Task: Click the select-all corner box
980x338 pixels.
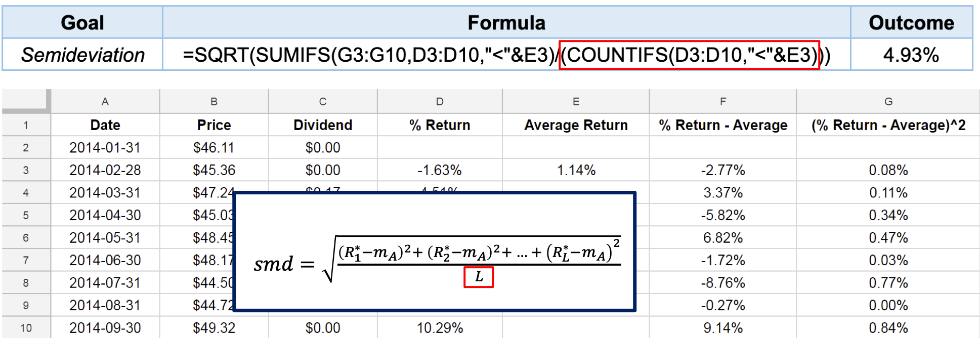Action: (26, 101)
